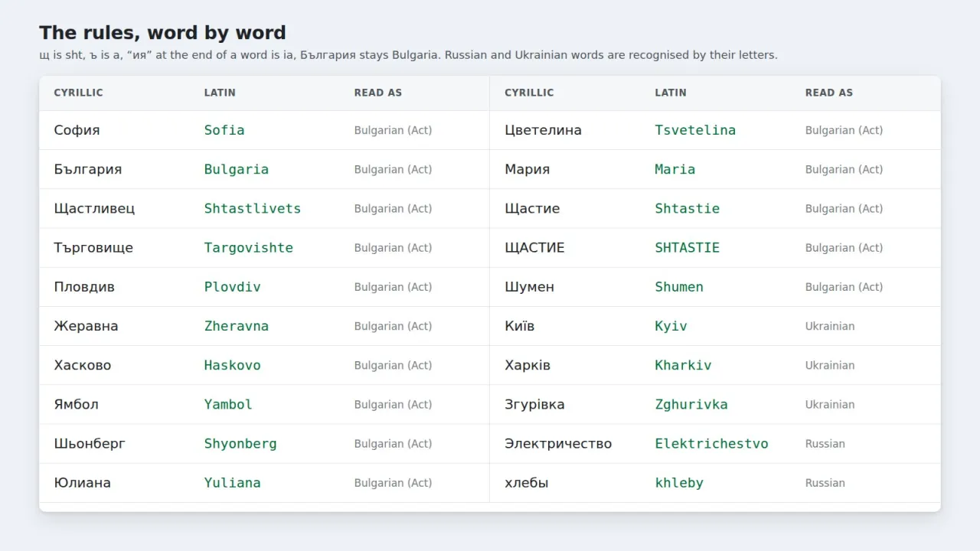Viewport: 980px width, 551px height.
Task: Select the Cyrillic word хлебы
Action: tap(526, 483)
